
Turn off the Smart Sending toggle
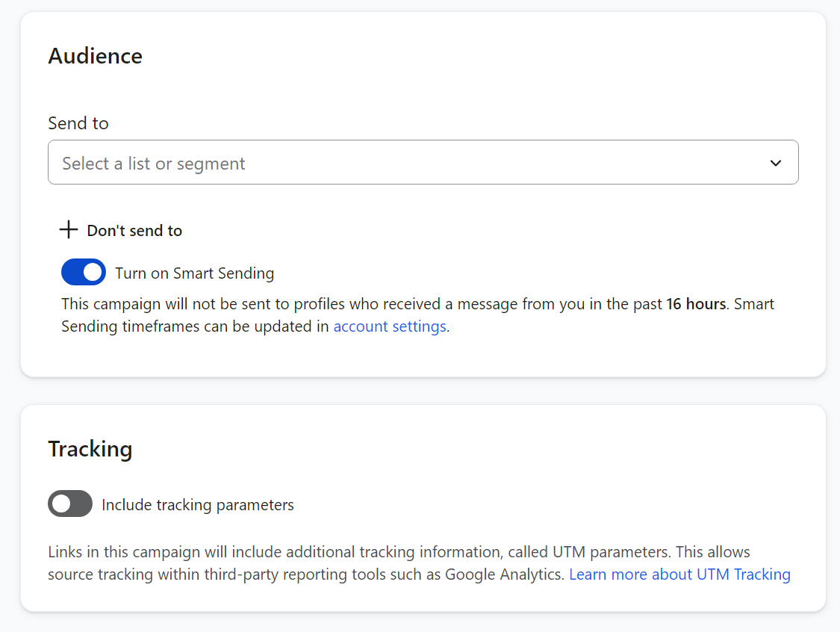pos(84,273)
